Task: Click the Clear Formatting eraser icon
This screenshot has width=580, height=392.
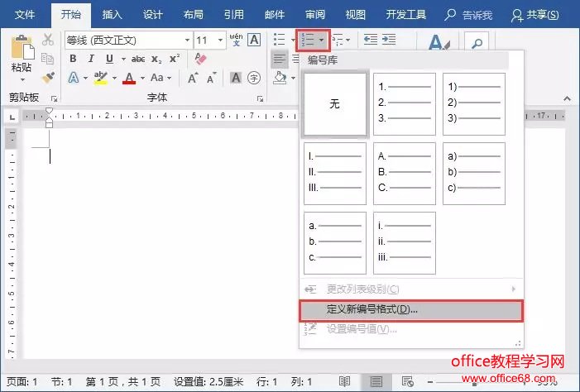Action: [x=200, y=59]
